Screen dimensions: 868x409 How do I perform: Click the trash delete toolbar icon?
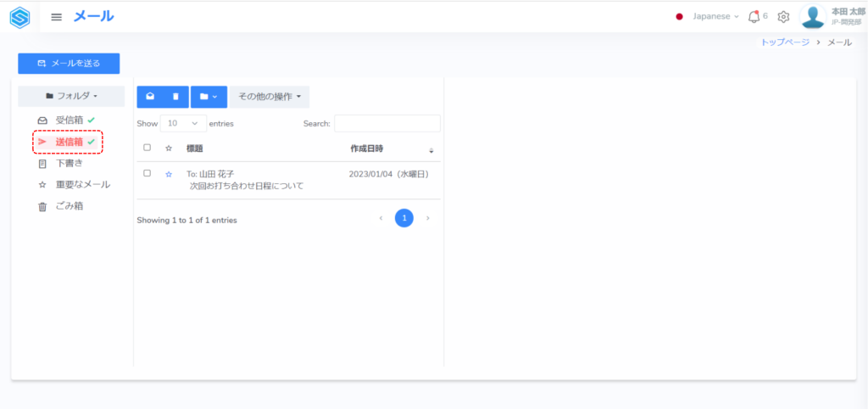tap(175, 97)
